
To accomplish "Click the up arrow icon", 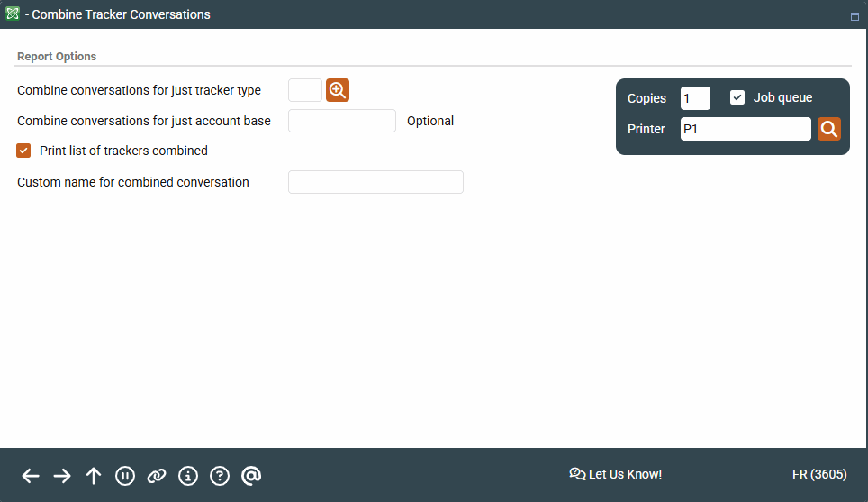I will tap(94, 476).
